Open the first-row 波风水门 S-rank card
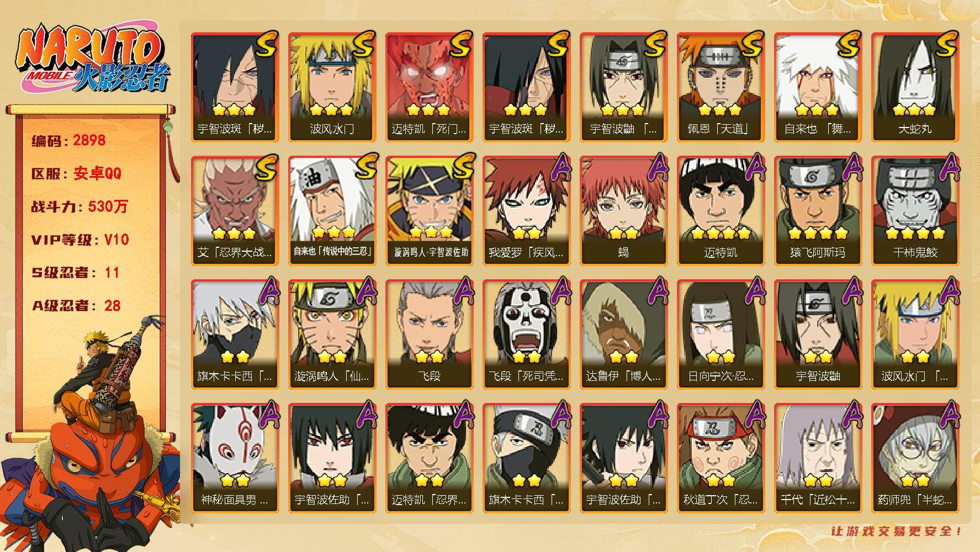 [332, 87]
